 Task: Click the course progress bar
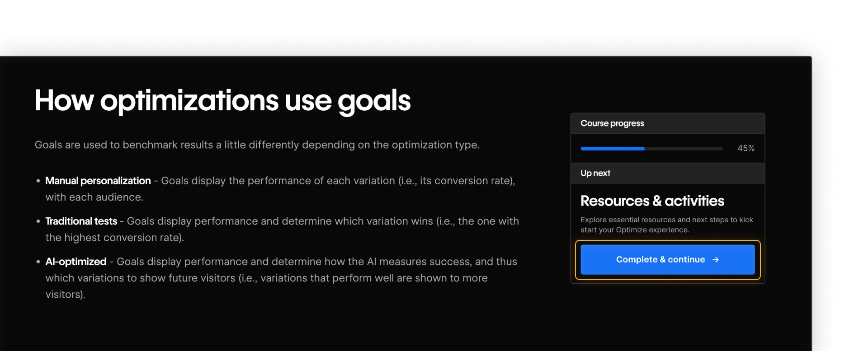pyautogui.click(x=651, y=148)
